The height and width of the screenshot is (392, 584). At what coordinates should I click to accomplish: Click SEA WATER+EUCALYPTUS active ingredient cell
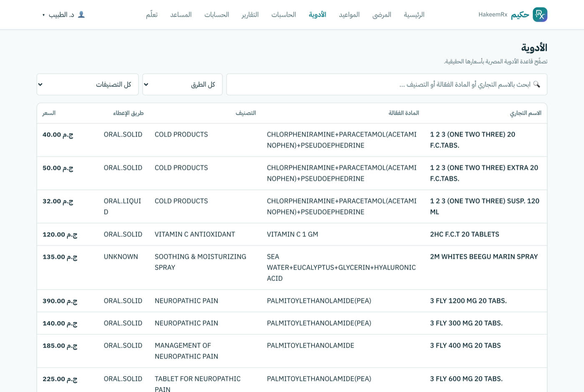point(341,268)
